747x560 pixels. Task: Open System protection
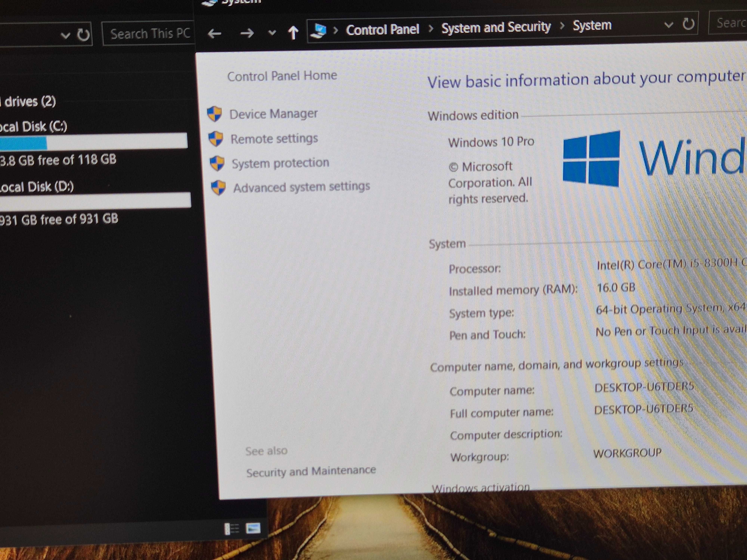pos(280,163)
